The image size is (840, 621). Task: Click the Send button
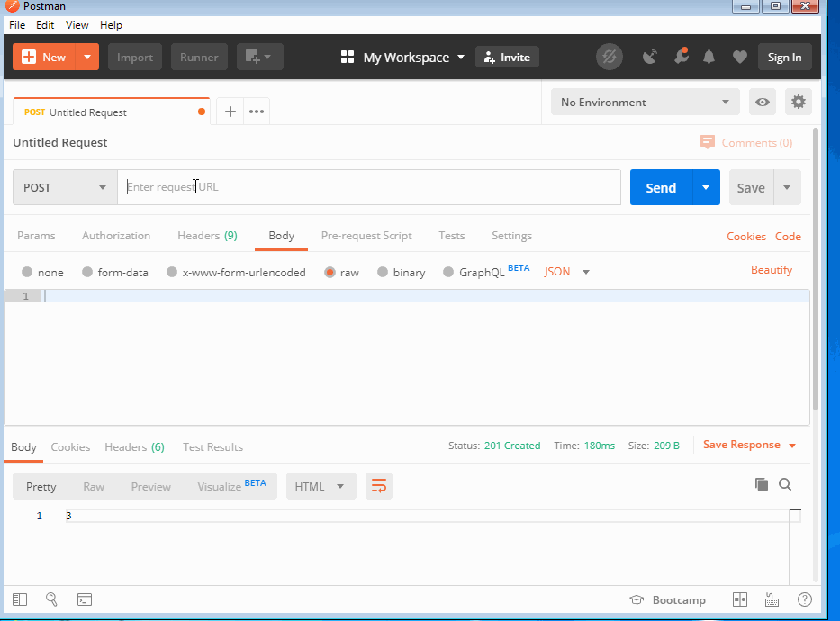coord(661,186)
